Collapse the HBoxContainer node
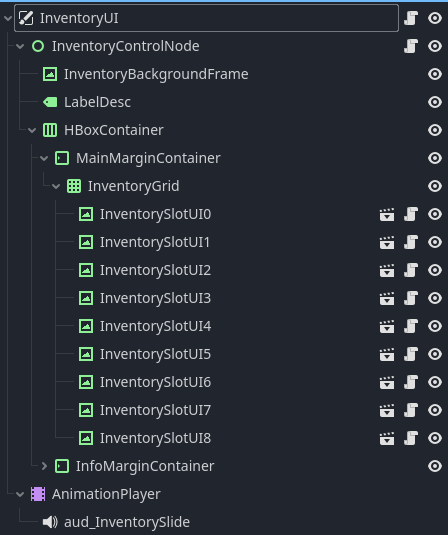The width and height of the screenshot is (448, 535). (x=32, y=130)
